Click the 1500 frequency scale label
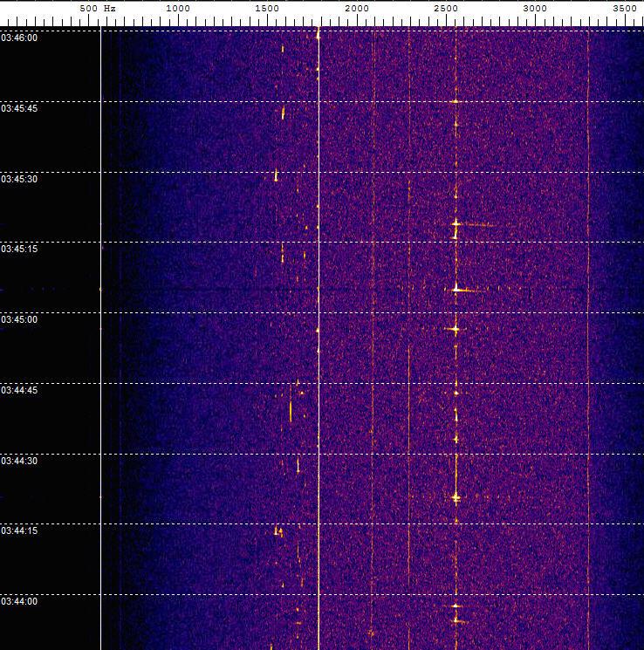This screenshot has height=650, width=644. click(267, 9)
